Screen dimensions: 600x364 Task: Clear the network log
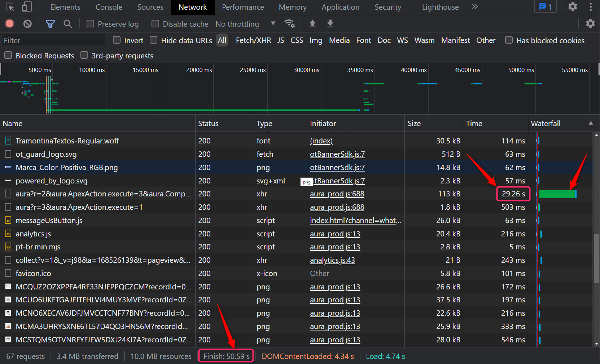pyautogui.click(x=27, y=24)
